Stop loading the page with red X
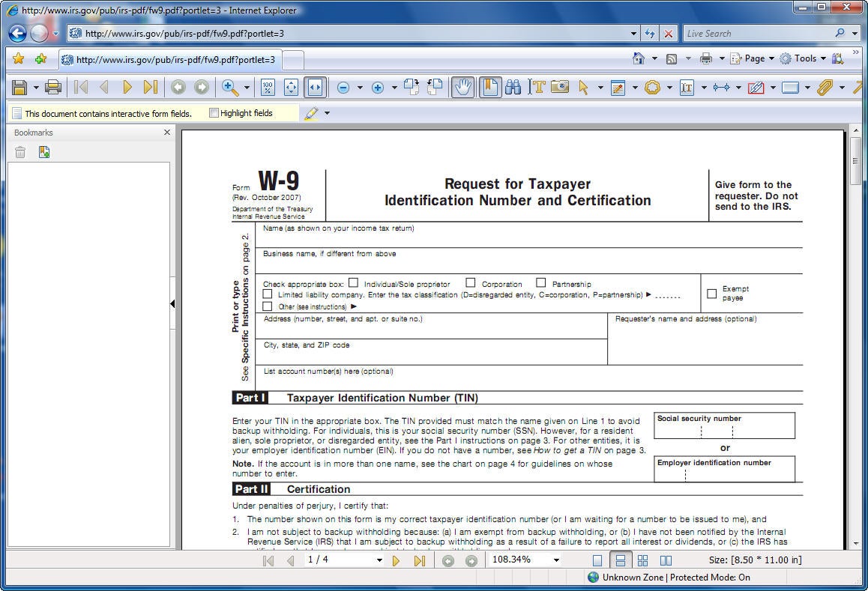The height and width of the screenshot is (591, 868). pyautogui.click(x=668, y=34)
